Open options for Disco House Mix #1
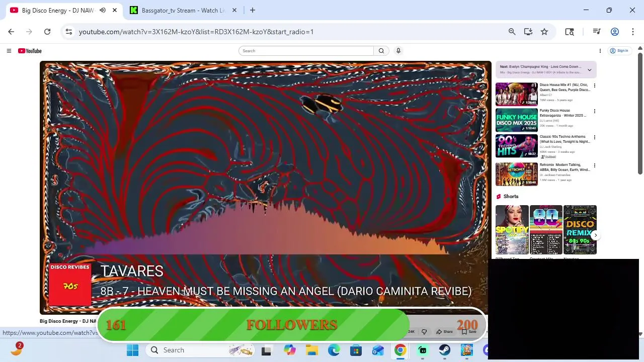This screenshot has width=644, height=362. [x=594, y=85]
